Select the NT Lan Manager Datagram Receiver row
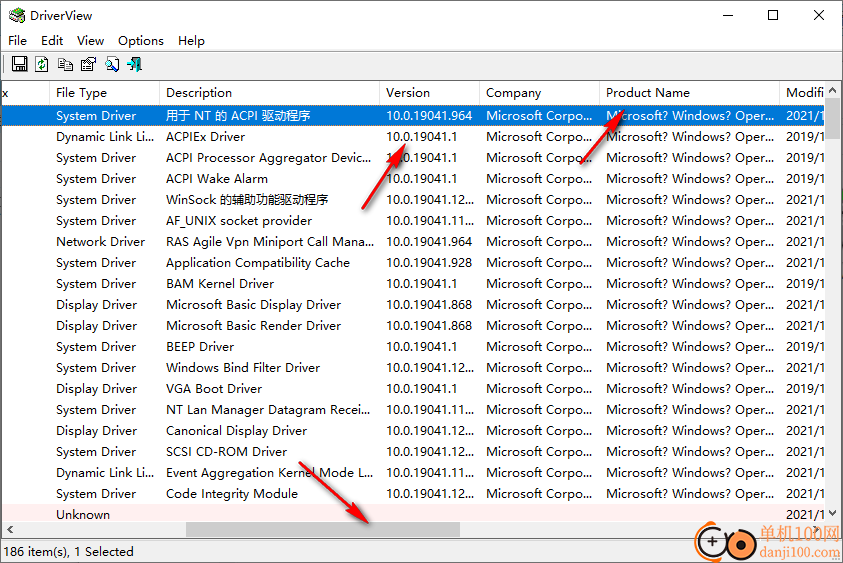 [413, 409]
